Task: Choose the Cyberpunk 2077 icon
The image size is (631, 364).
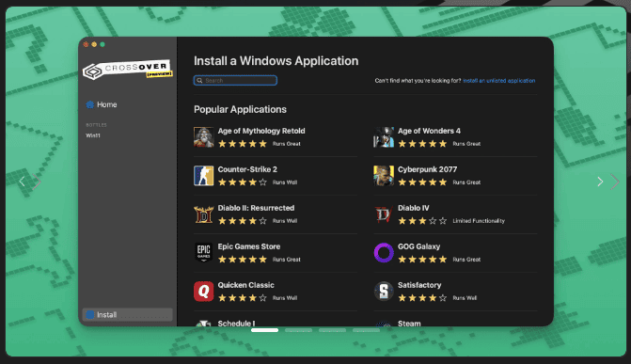Action: [x=384, y=176]
